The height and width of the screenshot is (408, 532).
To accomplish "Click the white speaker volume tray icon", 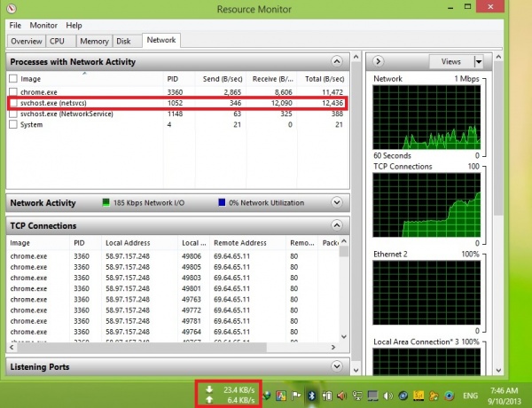I will coord(387,396).
